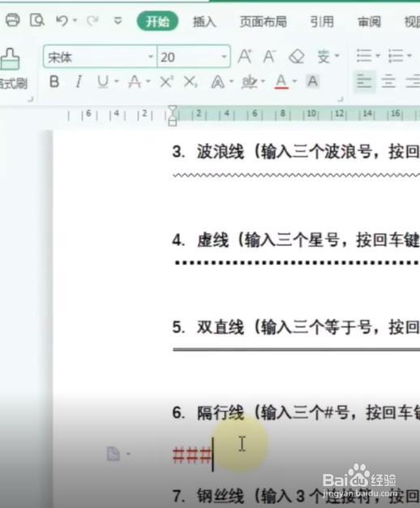Expand the font name dropdown arrow
420x508 pixels.
tap(151, 57)
